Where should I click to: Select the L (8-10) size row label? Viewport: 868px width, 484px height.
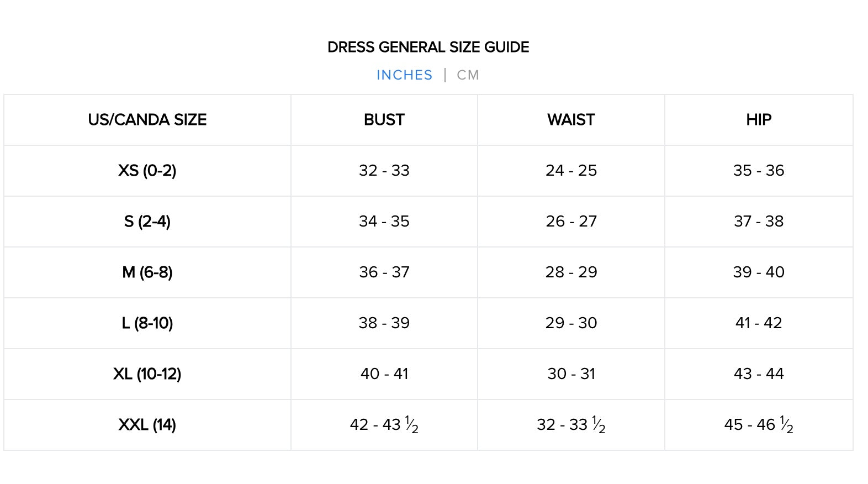(147, 323)
